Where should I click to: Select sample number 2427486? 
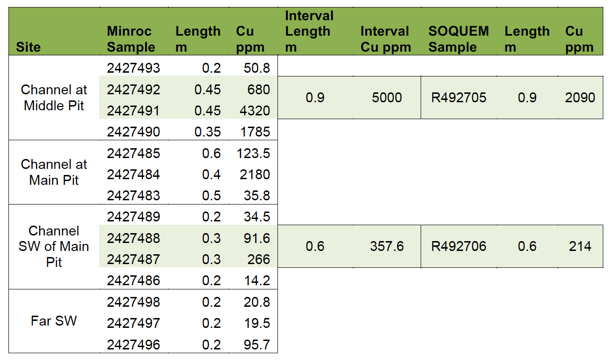[x=133, y=281]
